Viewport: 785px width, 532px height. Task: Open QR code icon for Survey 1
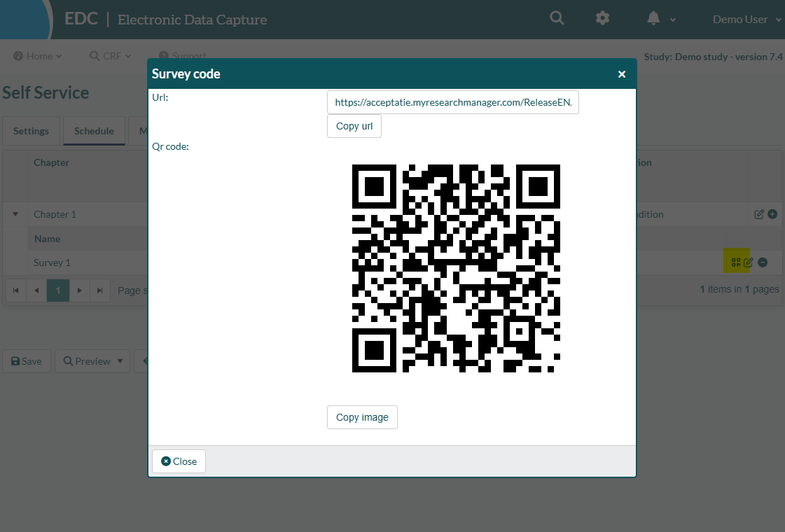click(x=736, y=262)
